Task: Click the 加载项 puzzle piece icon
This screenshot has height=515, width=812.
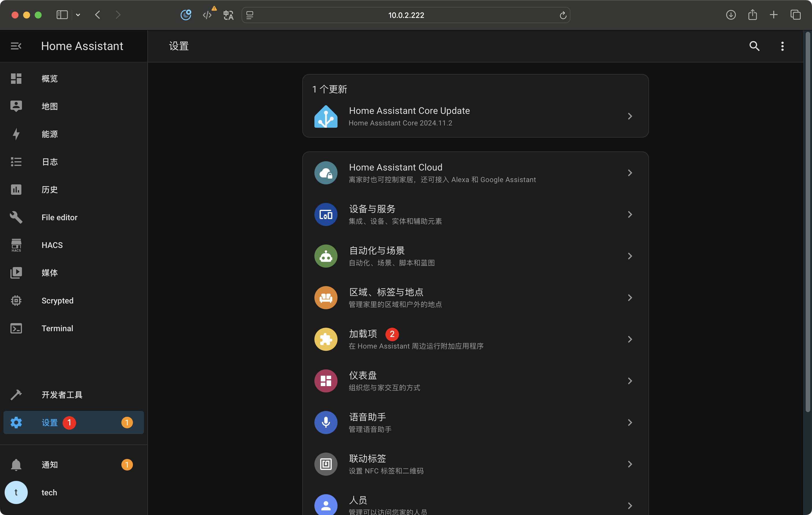Action: 326,339
